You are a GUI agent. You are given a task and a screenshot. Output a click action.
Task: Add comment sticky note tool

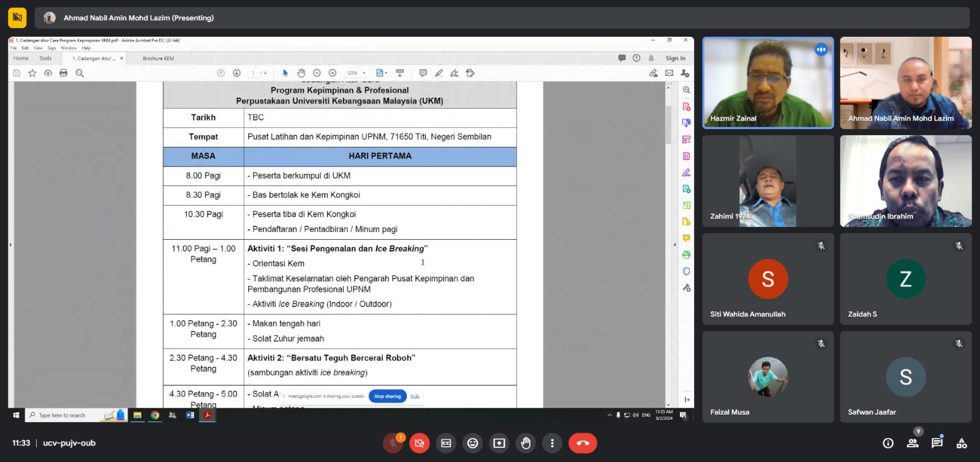pyautogui.click(x=423, y=73)
